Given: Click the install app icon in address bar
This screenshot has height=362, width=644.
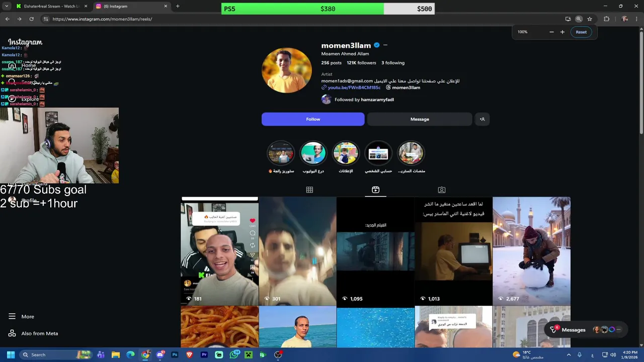Looking at the screenshot, I should pos(568,19).
